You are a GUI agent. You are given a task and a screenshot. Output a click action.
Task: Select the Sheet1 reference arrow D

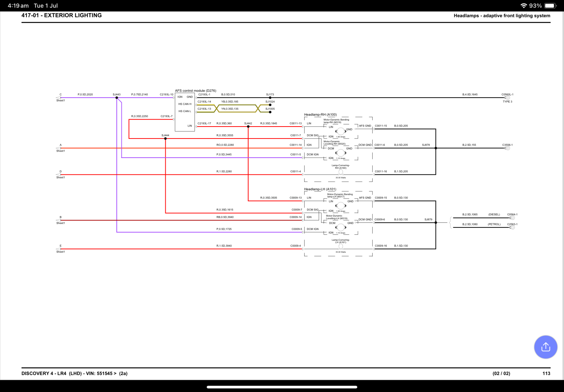coord(59,174)
